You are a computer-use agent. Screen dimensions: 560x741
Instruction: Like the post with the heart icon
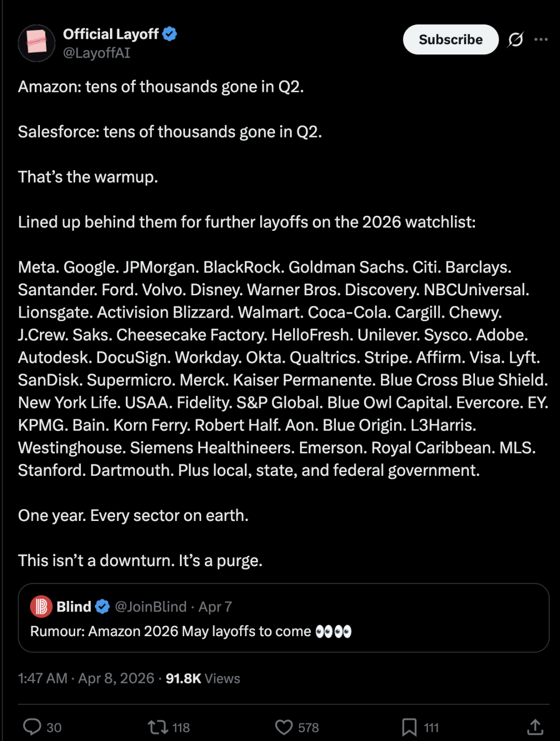tap(284, 727)
